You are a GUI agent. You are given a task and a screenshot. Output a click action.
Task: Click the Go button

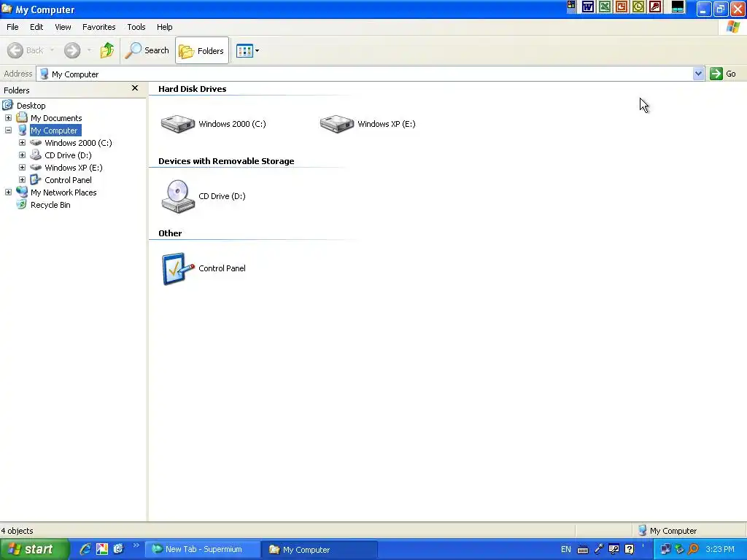tap(723, 74)
